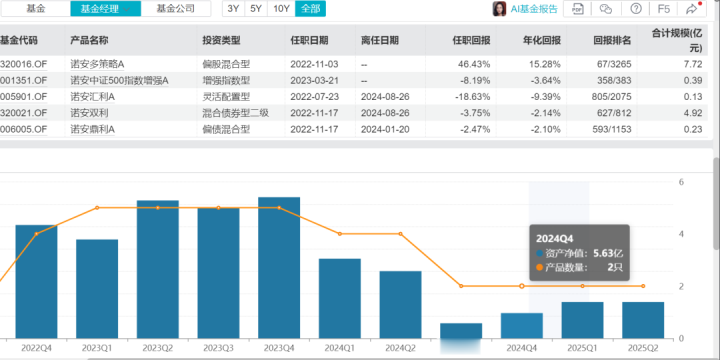Open AI基金报告 link

click(x=534, y=9)
